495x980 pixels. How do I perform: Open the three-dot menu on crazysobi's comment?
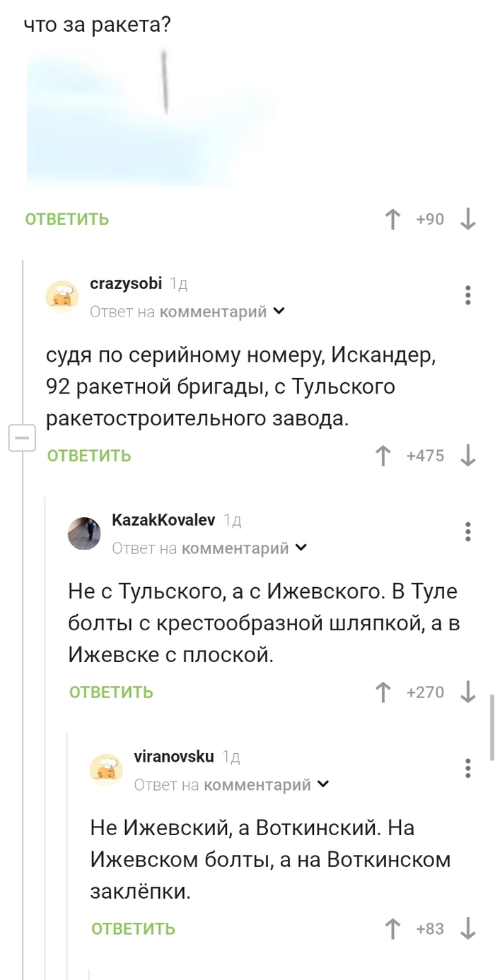click(x=467, y=295)
